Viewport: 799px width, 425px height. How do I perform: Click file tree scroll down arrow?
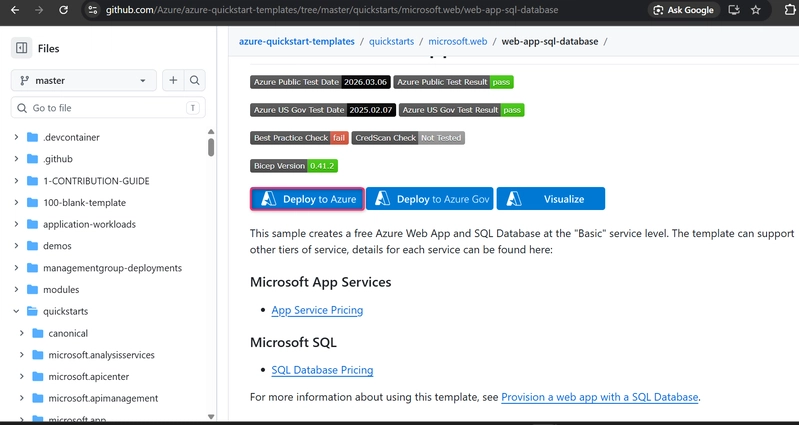[x=211, y=417]
